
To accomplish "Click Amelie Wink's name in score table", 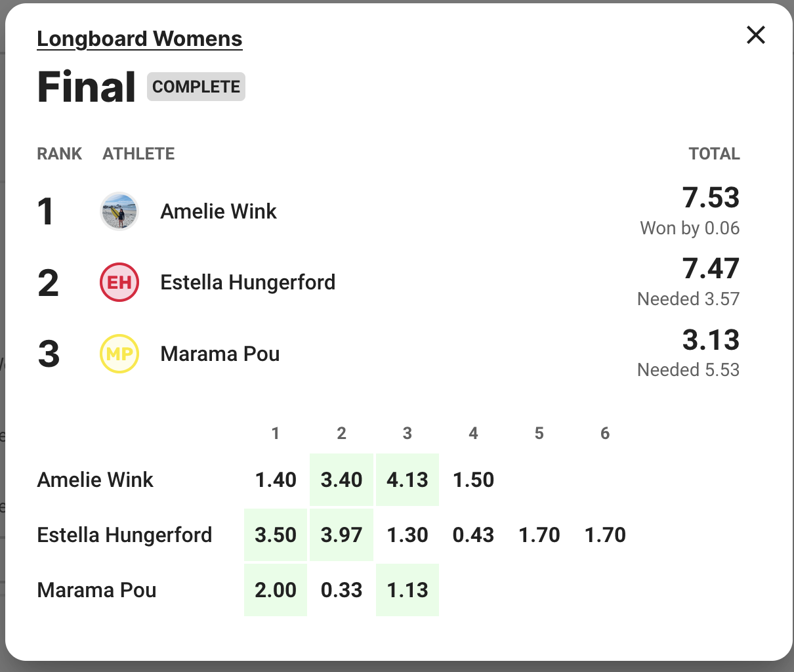I will pyautogui.click(x=95, y=480).
